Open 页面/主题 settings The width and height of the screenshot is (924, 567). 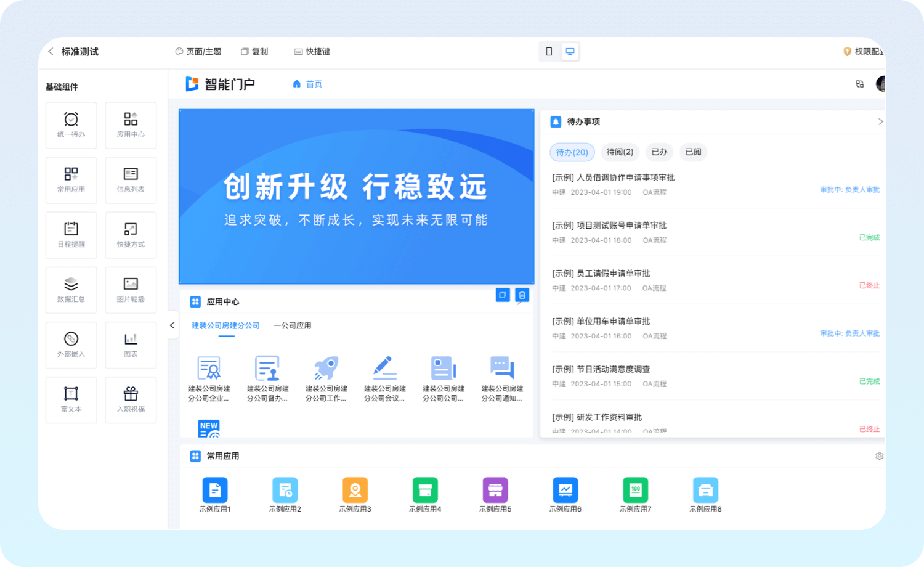(x=198, y=52)
